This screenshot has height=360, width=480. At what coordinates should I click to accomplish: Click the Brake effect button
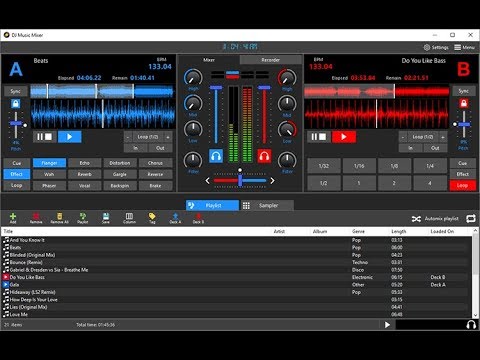click(155, 186)
